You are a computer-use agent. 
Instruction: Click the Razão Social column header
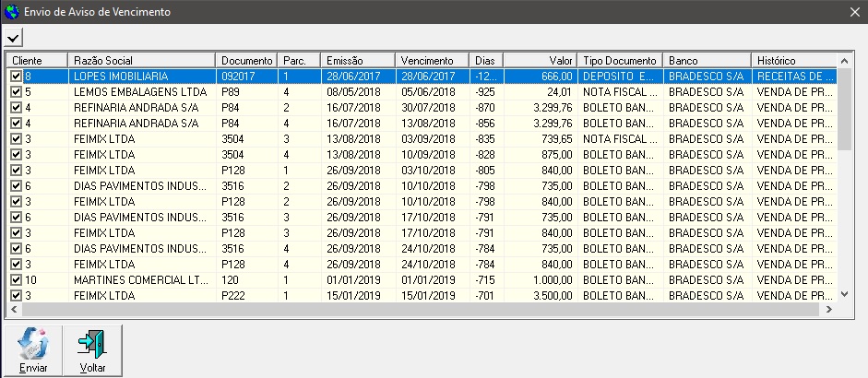tap(141, 60)
